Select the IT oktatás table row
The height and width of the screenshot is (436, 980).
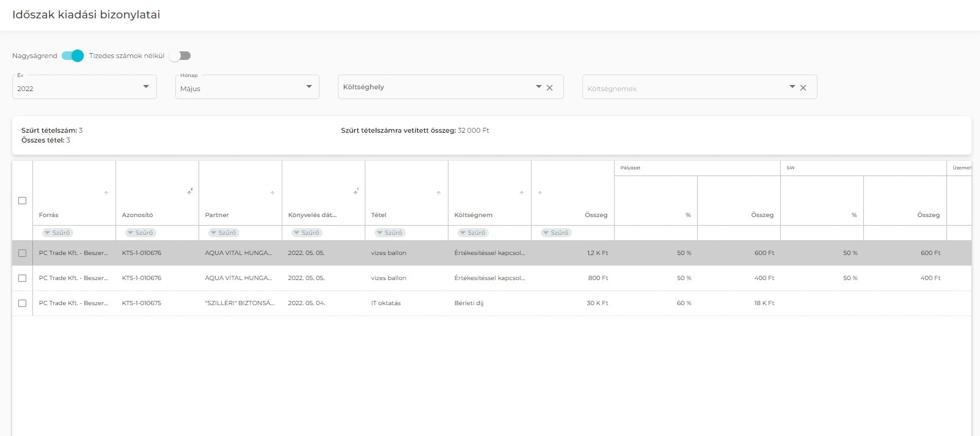(x=386, y=303)
